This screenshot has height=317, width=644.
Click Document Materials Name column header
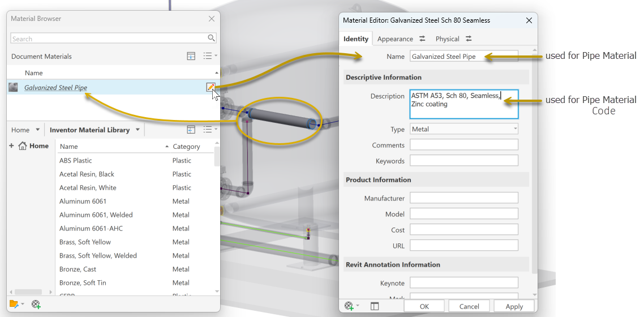point(34,72)
